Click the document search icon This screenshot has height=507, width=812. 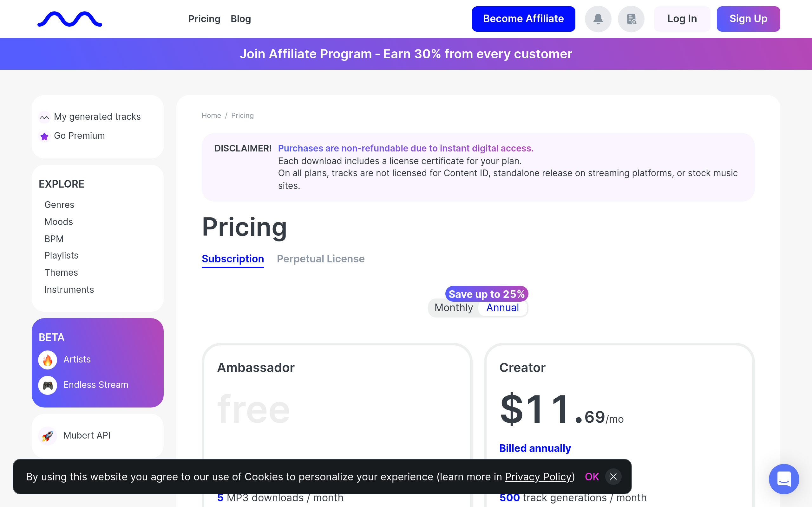631,19
